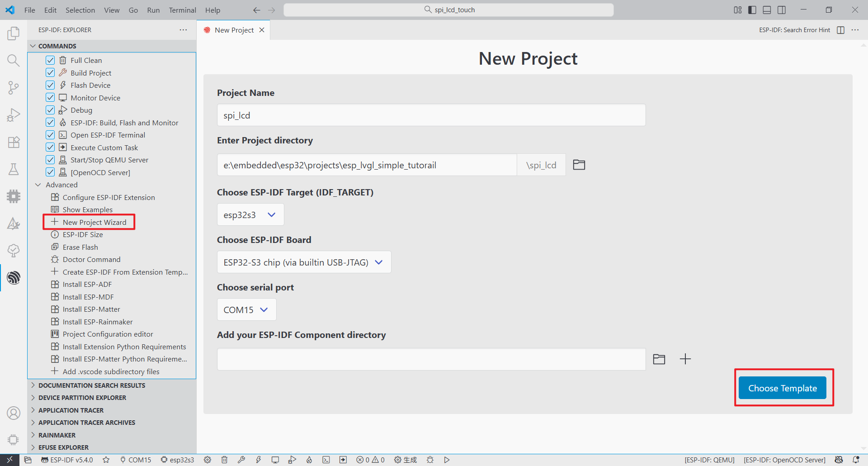Click the star icon in status bar
This screenshot has width=868, height=466.
[106, 460]
